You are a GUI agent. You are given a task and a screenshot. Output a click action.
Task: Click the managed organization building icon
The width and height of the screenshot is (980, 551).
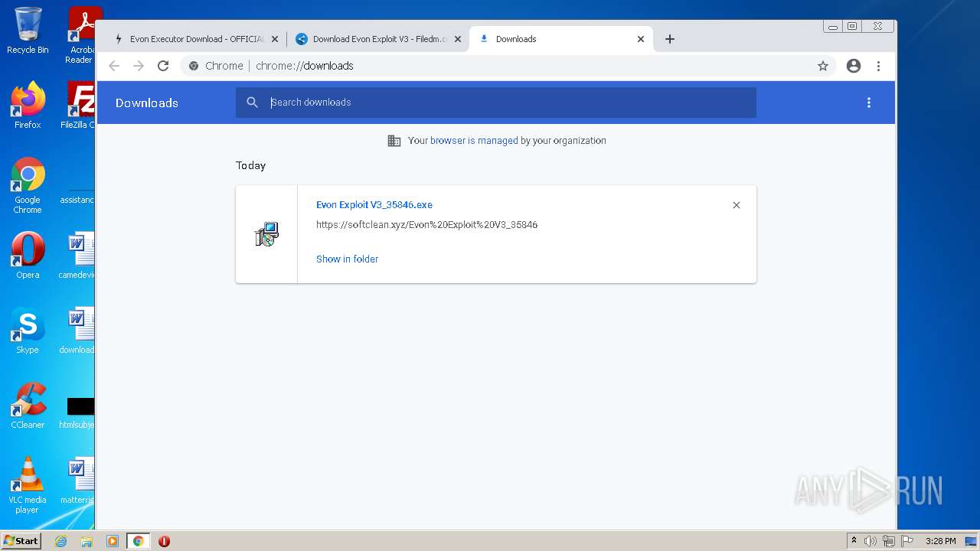(394, 141)
